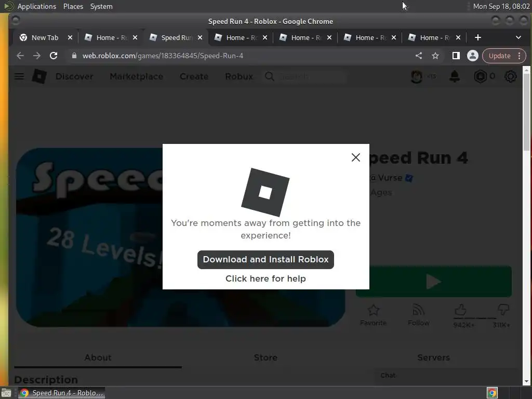This screenshot has height=399, width=532.
Task: Close the Speed Run tab
Action: pyautogui.click(x=200, y=37)
